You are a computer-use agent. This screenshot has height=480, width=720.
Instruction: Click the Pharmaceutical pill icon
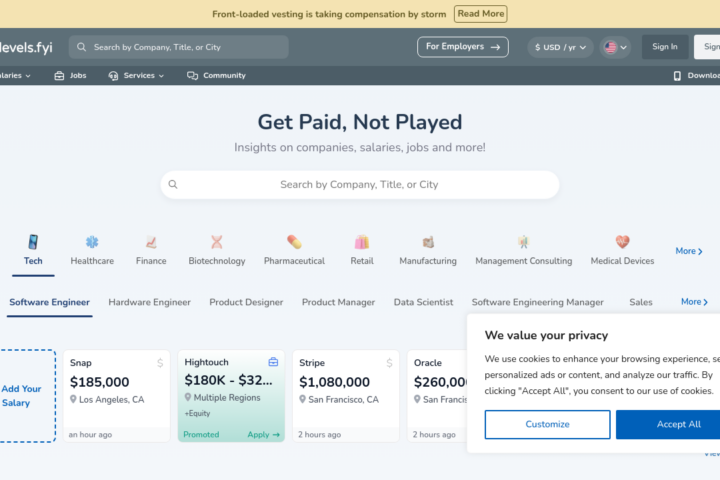pos(294,242)
